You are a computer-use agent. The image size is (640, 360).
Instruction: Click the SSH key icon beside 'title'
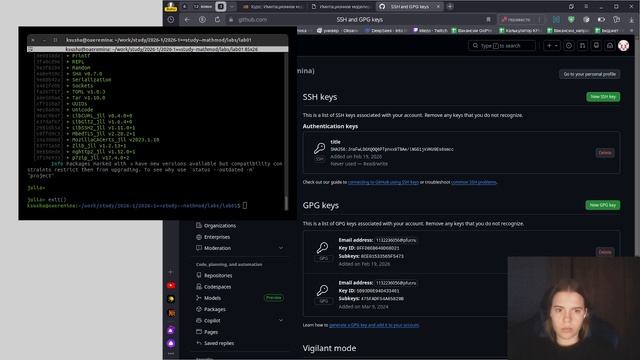(320, 148)
